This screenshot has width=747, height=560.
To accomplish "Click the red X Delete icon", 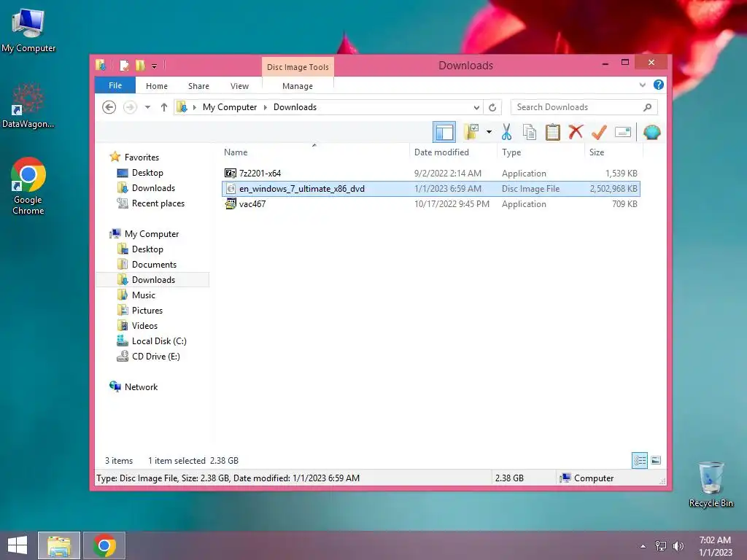I will (x=576, y=132).
